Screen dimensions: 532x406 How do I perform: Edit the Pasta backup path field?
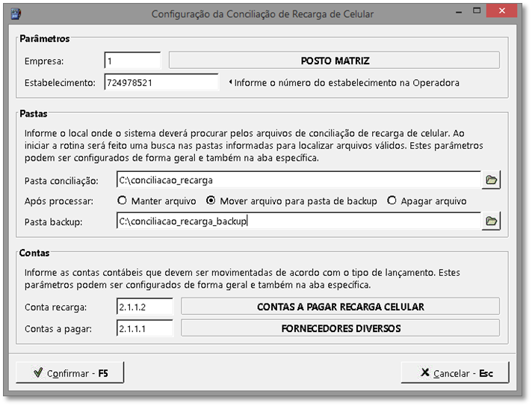point(299,221)
